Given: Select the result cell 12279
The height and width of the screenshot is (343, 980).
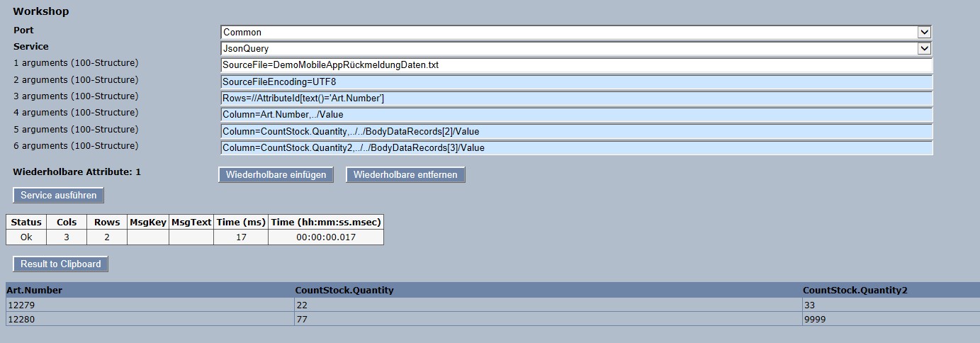Looking at the screenshot, I should click(150, 305).
